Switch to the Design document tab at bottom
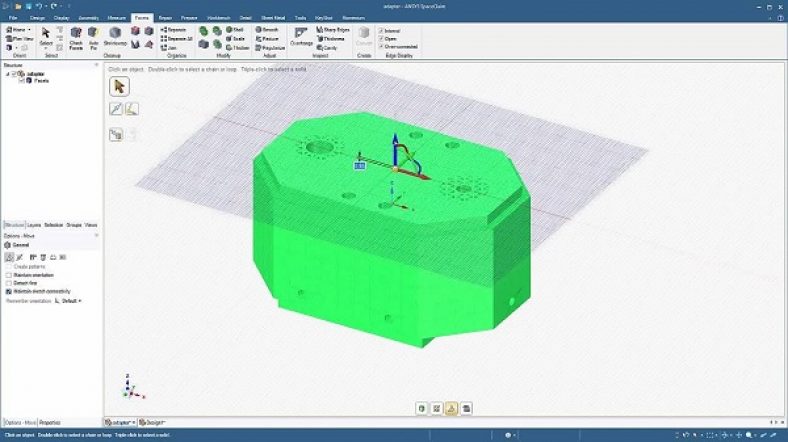Screen dimensions: 788x442 (x=152, y=423)
